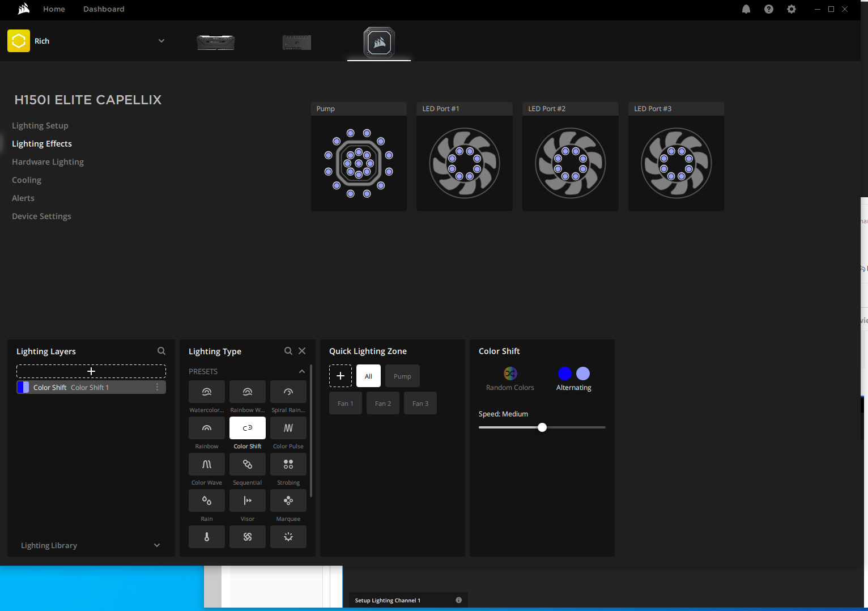Screen dimensions: 868x611
Task: Choose the Color Shift preset icon
Action: 248,428
